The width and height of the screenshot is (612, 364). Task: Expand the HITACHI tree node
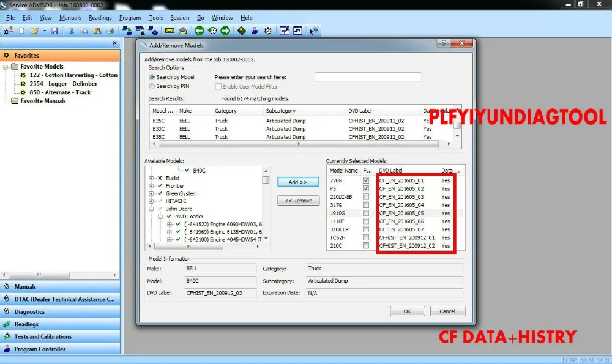(x=151, y=201)
